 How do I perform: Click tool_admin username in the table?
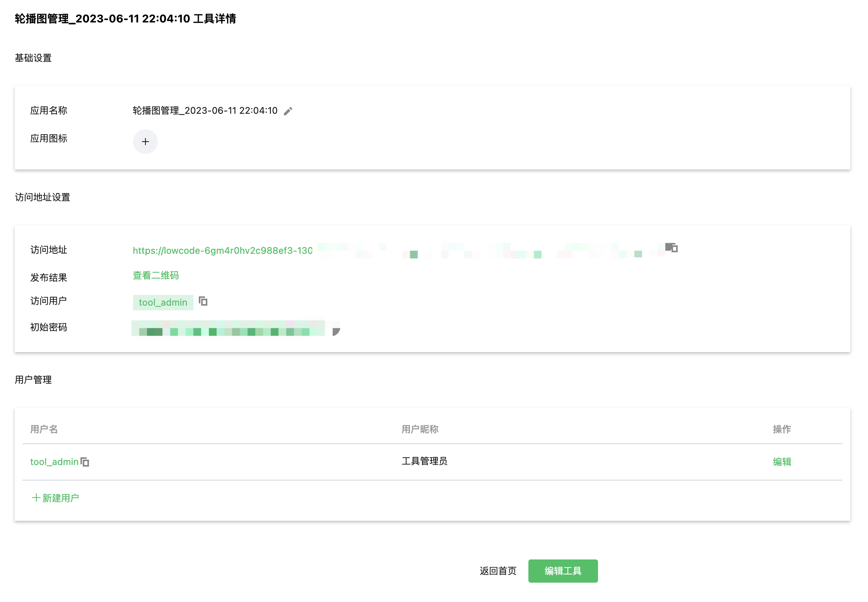coord(54,462)
